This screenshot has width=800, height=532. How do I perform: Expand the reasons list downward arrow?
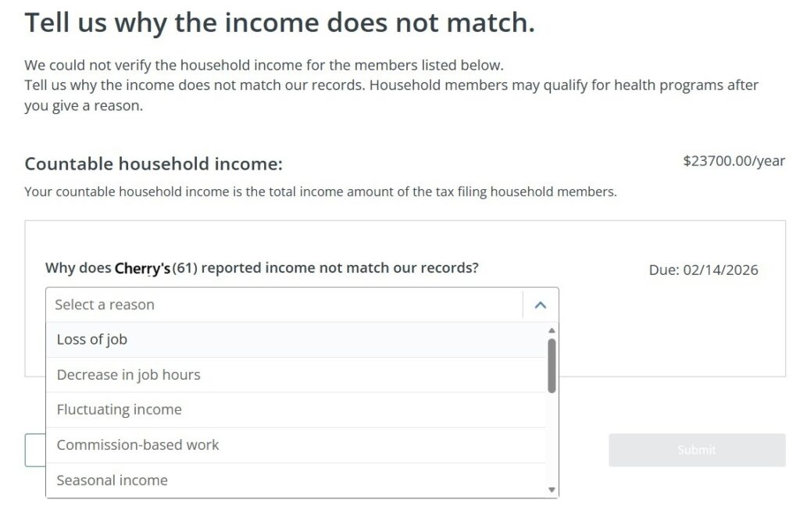pyautogui.click(x=551, y=491)
